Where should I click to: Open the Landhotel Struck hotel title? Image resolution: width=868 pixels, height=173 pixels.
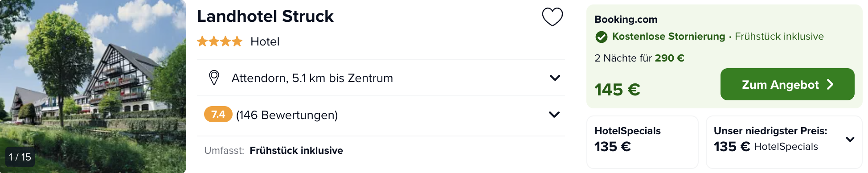click(x=265, y=16)
